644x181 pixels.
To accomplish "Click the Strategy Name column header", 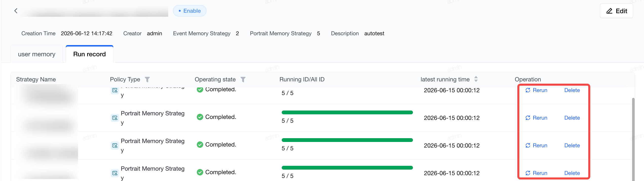I will click(36, 80).
